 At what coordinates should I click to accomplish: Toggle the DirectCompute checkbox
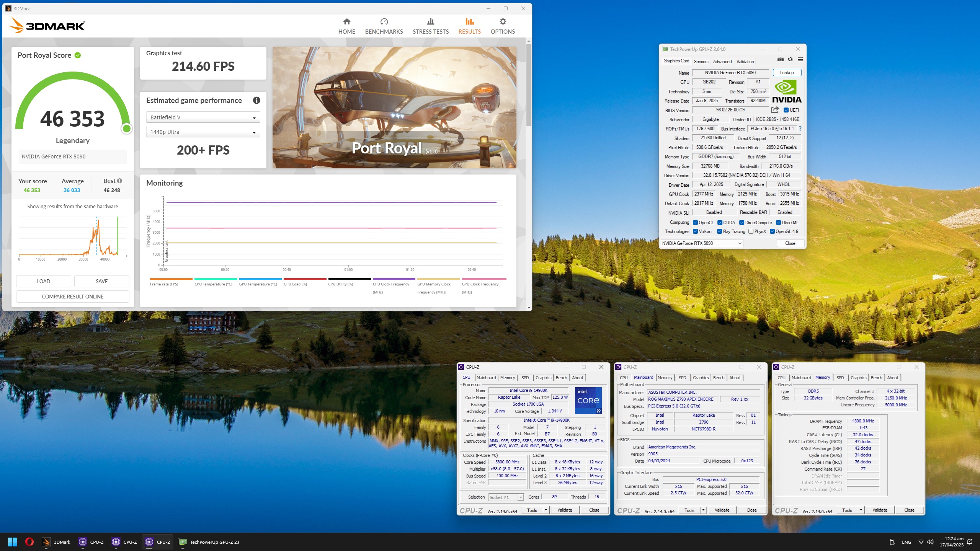pos(742,223)
